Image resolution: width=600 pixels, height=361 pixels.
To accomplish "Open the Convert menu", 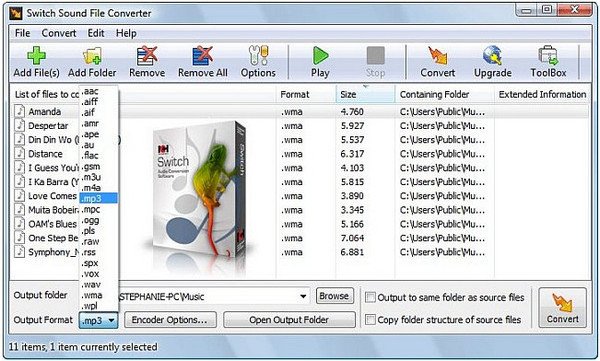I will (x=59, y=33).
